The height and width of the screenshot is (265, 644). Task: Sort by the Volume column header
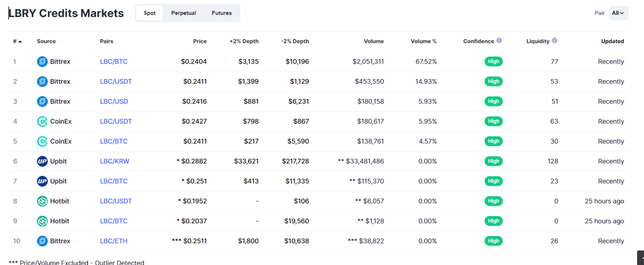point(374,41)
